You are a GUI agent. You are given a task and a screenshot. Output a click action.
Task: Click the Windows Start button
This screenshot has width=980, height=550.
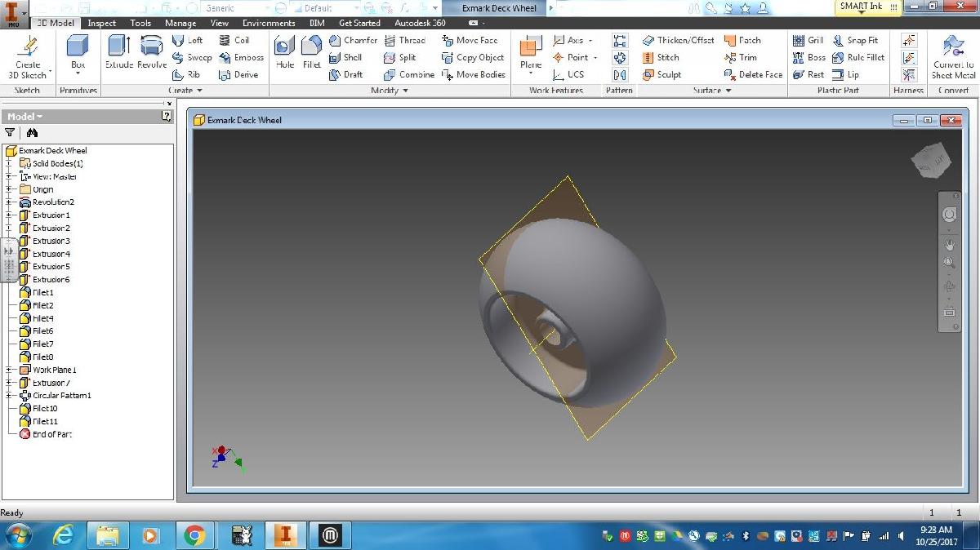tap(18, 535)
